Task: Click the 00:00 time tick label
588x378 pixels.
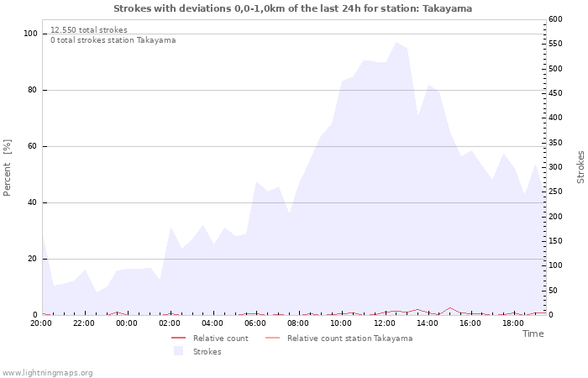Action: click(x=127, y=323)
